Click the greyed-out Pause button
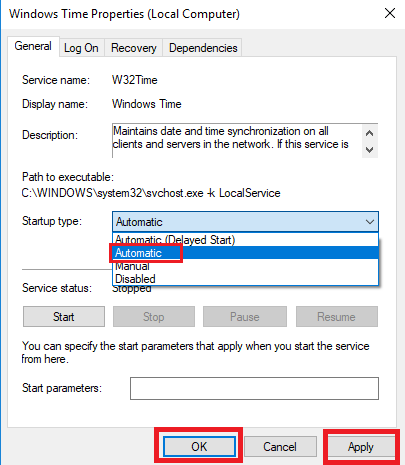The width and height of the screenshot is (405, 465). pyautogui.click(x=245, y=317)
